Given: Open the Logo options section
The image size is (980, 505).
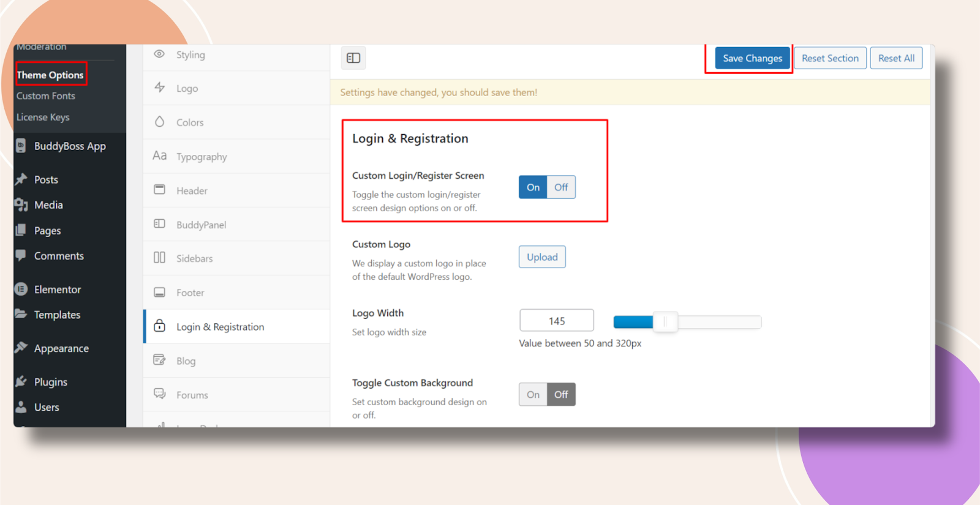Looking at the screenshot, I should coord(236,88).
